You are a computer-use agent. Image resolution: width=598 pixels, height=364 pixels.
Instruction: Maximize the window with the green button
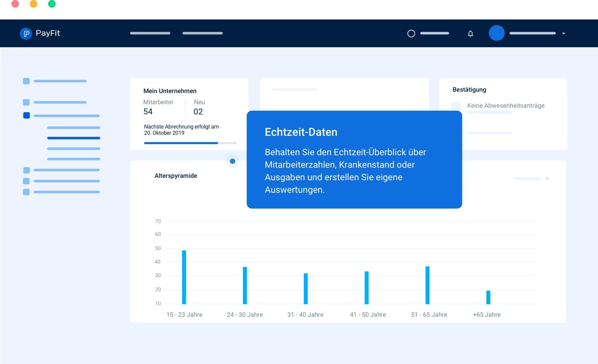pos(52,4)
